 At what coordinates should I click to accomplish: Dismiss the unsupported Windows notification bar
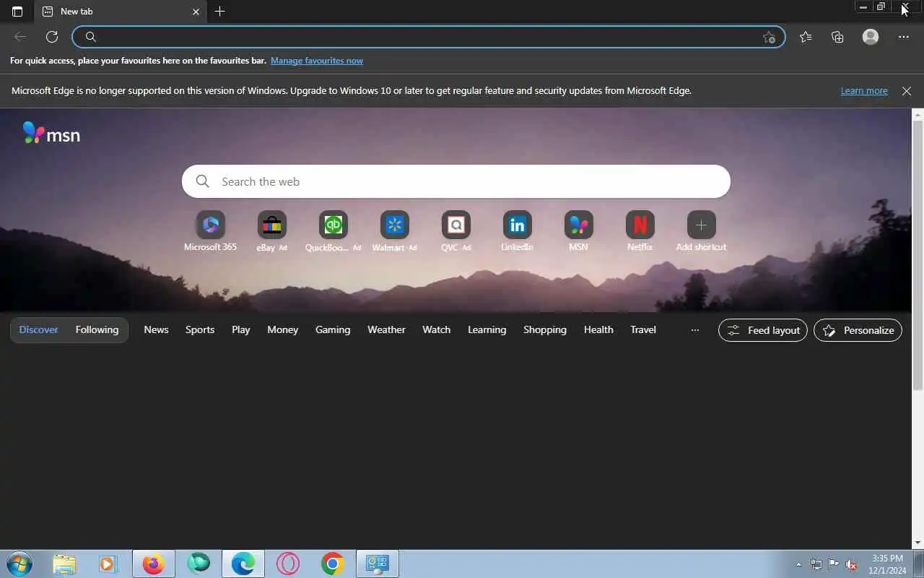[907, 91]
